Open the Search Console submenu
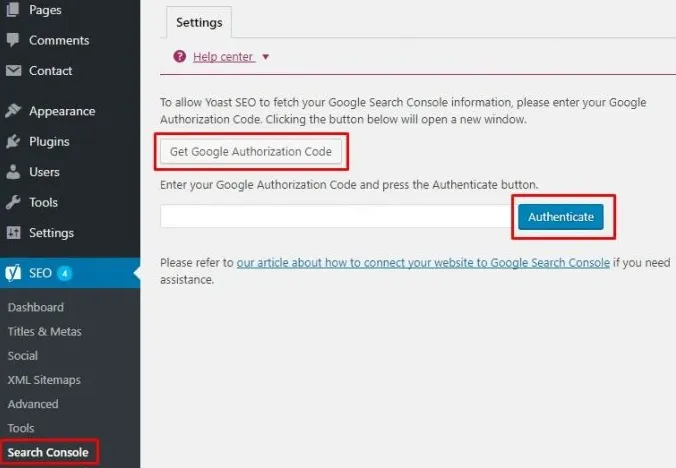This screenshot has height=468, width=676. pos(48,452)
